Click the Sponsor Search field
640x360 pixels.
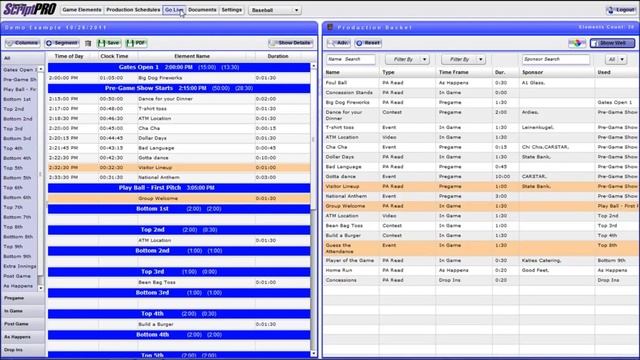(x=556, y=59)
